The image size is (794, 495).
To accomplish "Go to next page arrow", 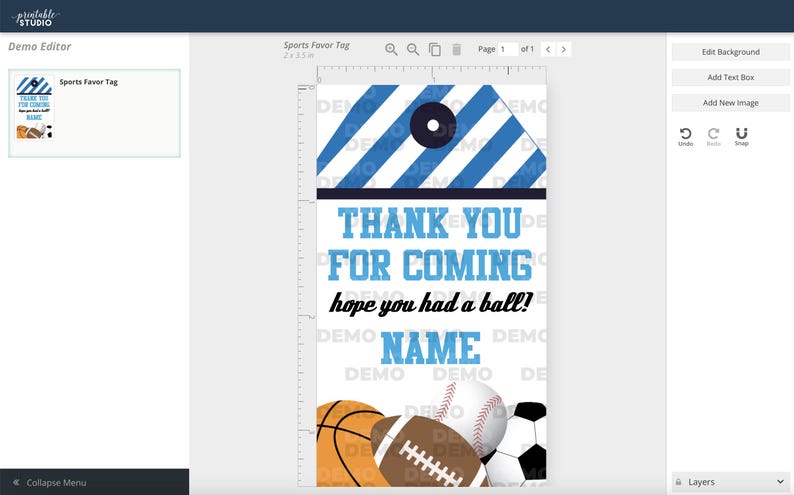I will point(564,49).
